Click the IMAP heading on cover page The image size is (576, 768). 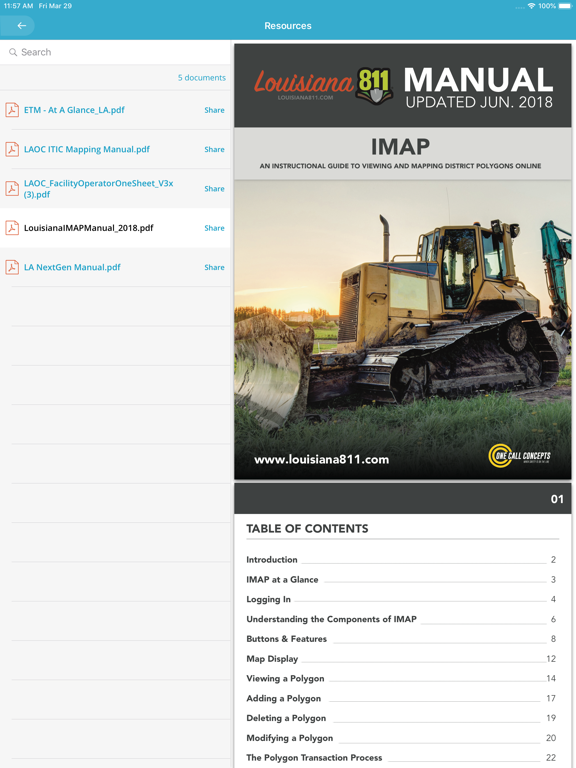(400, 146)
